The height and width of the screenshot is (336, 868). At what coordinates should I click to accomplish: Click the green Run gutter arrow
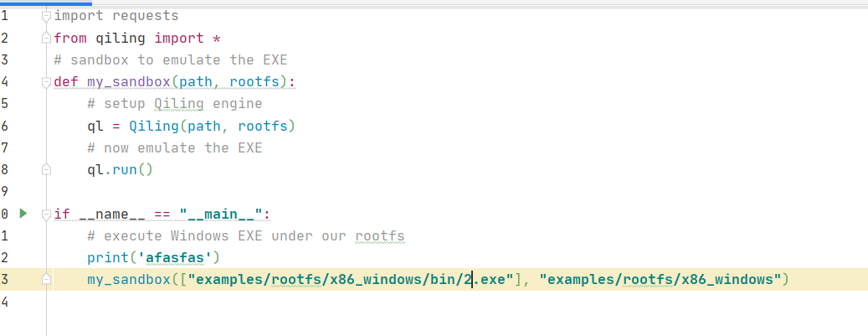click(23, 213)
